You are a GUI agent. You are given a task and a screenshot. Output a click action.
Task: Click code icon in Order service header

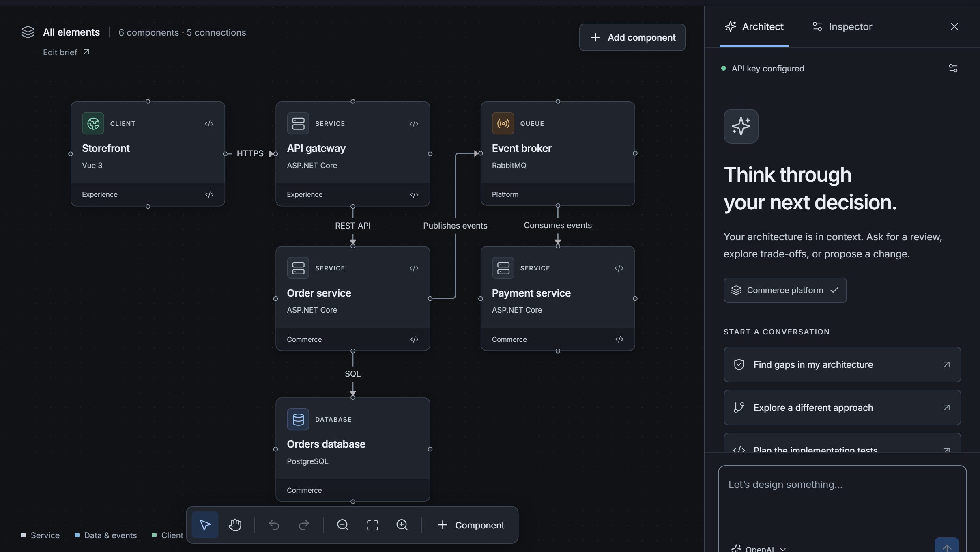tap(414, 268)
